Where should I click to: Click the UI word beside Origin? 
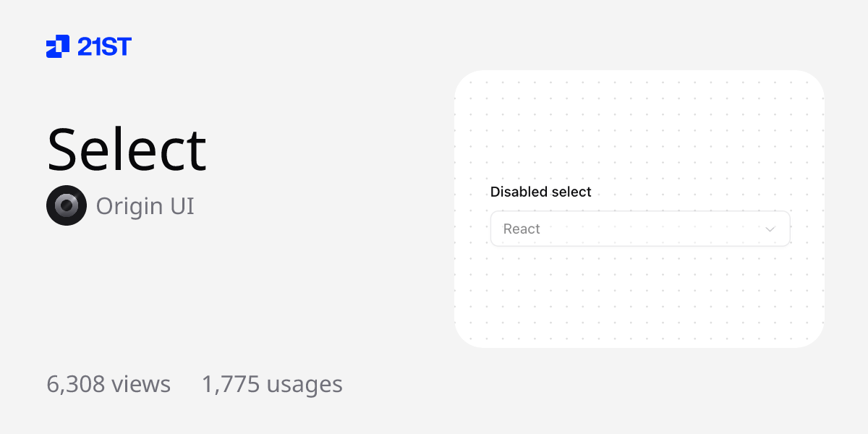click(x=182, y=206)
